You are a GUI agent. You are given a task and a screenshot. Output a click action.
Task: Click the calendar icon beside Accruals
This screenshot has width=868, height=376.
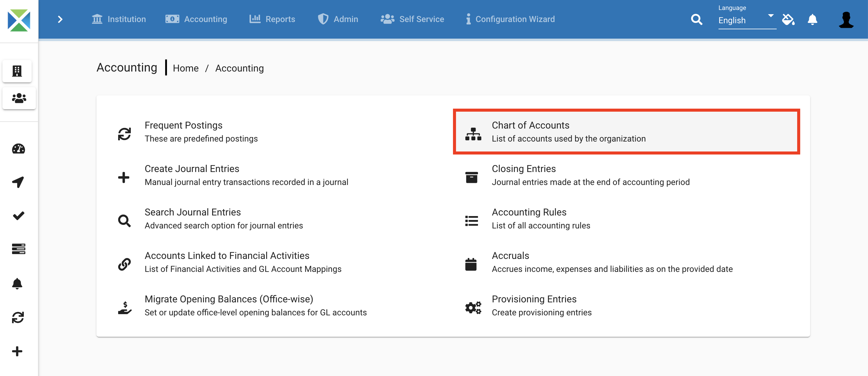pos(471,264)
